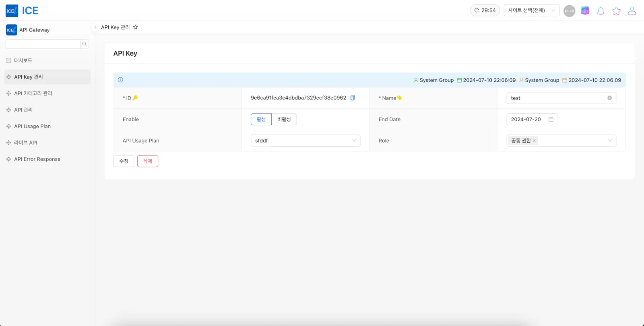
Task: Open the user profile icon
Action: click(x=632, y=11)
